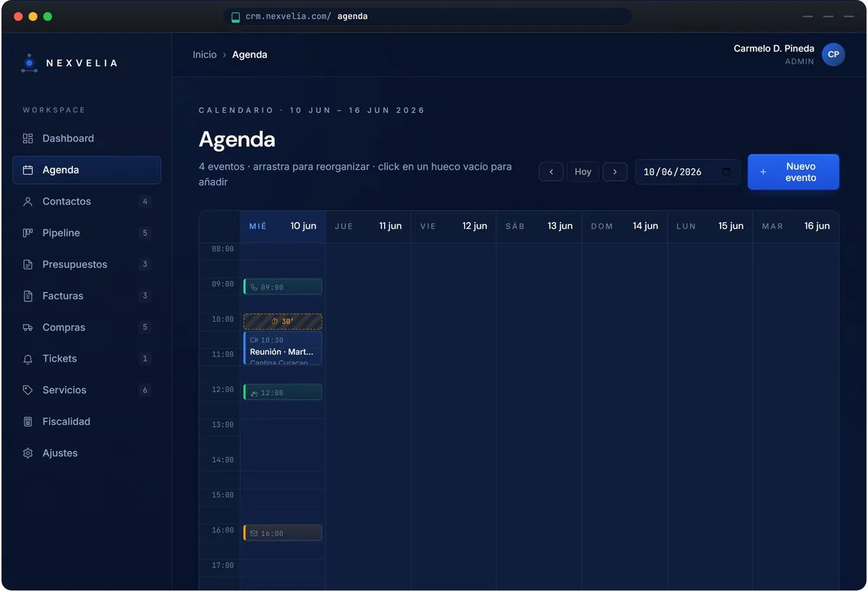Click the Servicios tag icon
Screen dimensions: 868x592
pyautogui.click(x=27, y=390)
